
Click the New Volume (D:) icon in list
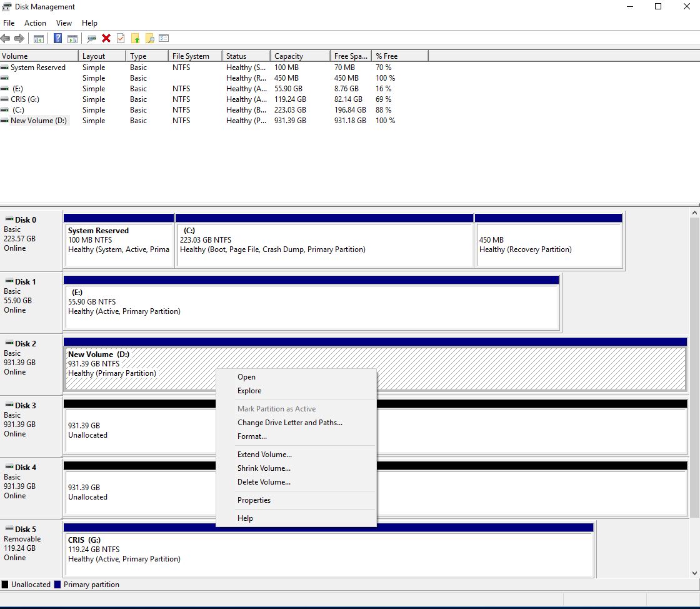tap(4, 121)
